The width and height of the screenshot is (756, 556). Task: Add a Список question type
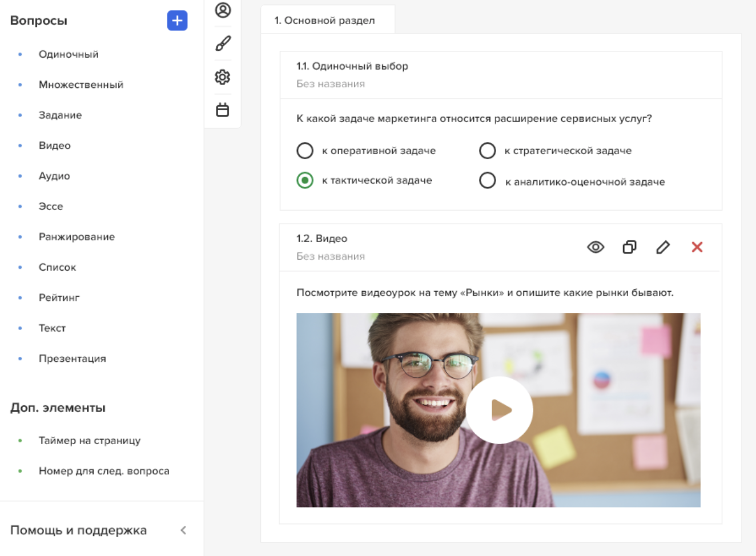[57, 267]
